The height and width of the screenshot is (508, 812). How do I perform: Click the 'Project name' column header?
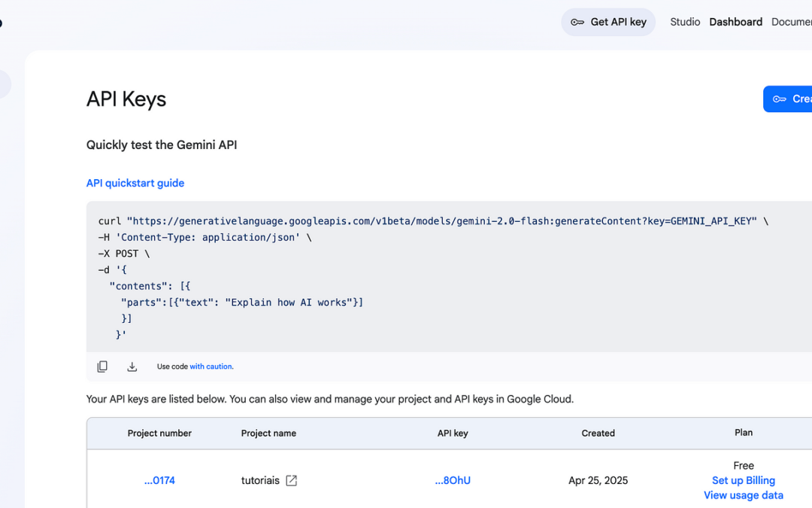click(268, 433)
